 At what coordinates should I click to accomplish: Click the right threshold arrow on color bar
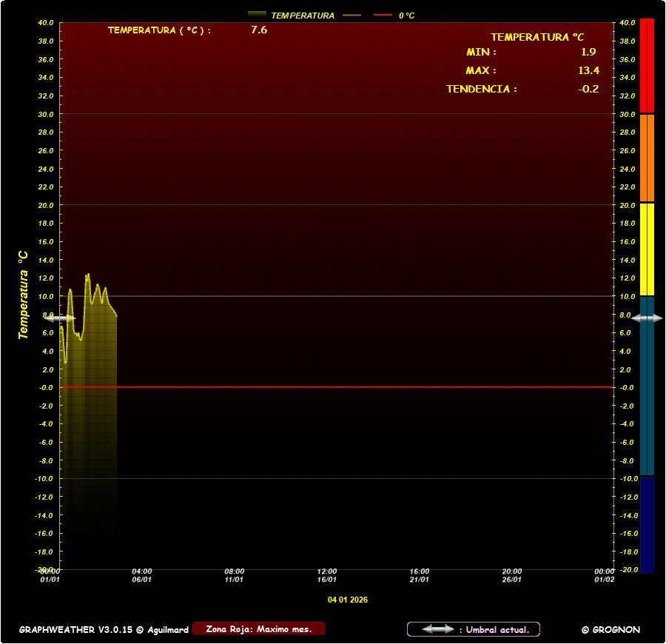[x=647, y=318]
